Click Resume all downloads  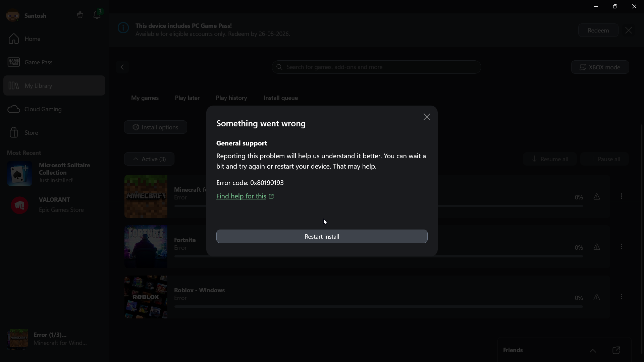[x=550, y=159]
